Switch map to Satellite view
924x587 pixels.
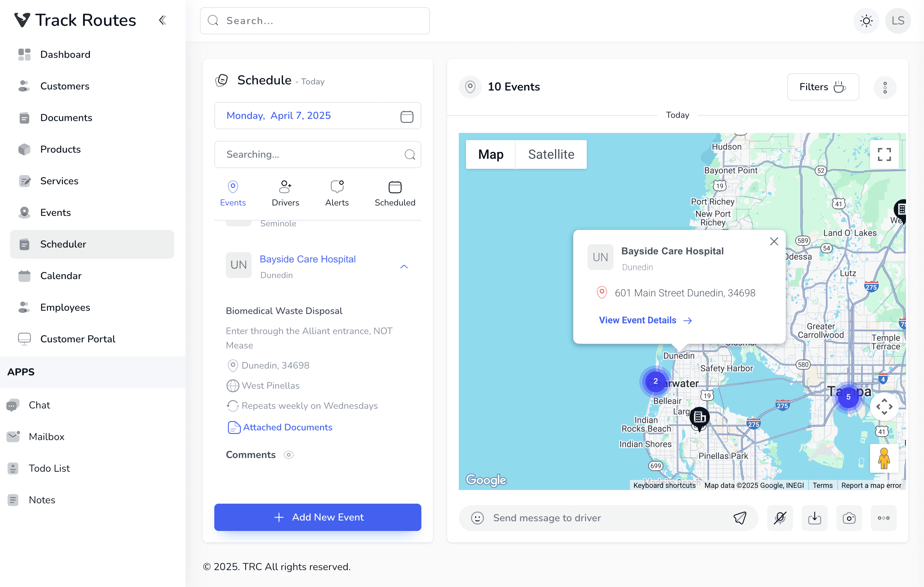(x=551, y=154)
